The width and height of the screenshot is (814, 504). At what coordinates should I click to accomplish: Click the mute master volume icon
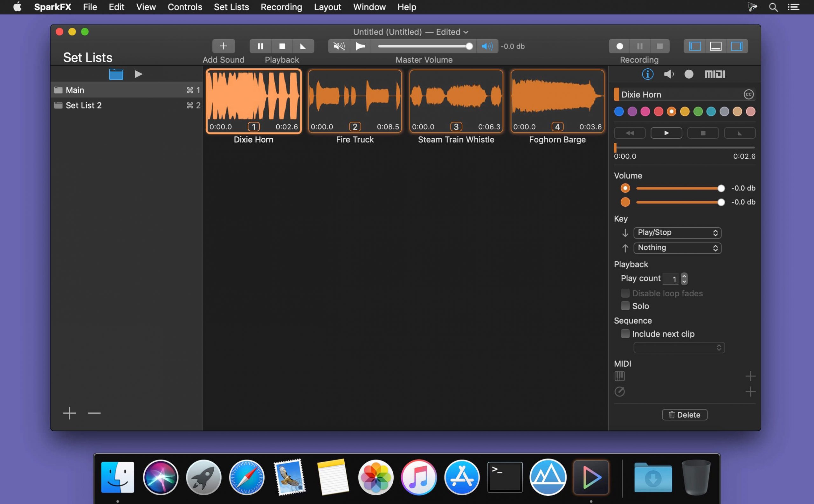click(x=339, y=46)
